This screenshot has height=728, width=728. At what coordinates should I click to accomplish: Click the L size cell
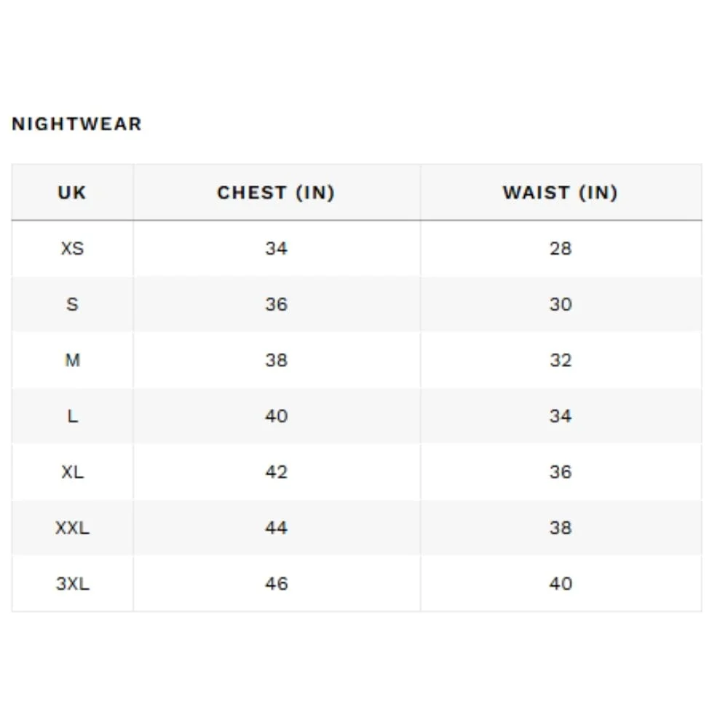[72, 416]
